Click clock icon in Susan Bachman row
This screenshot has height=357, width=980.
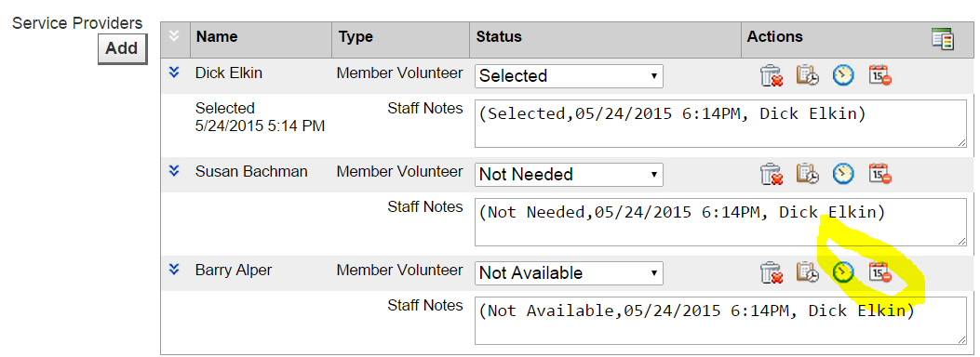843,174
